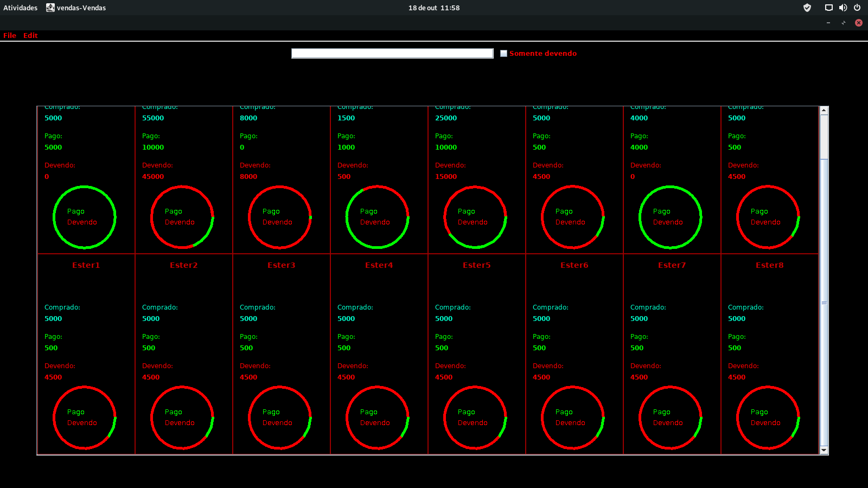
Task: Click the scrollbar up arrow
Action: tap(824, 110)
